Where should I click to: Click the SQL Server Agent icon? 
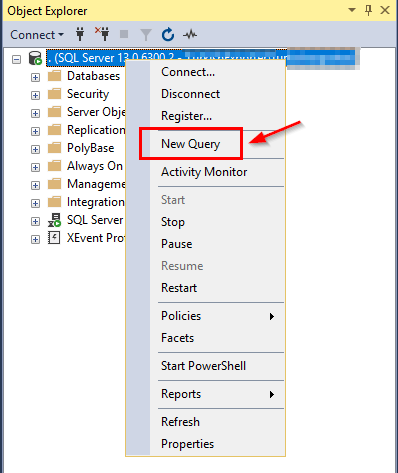pos(55,220)
